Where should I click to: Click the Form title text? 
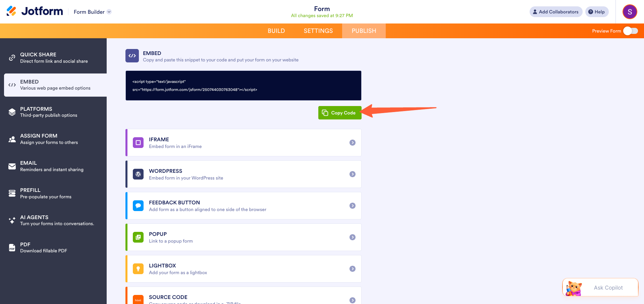(x=322, y=9)
